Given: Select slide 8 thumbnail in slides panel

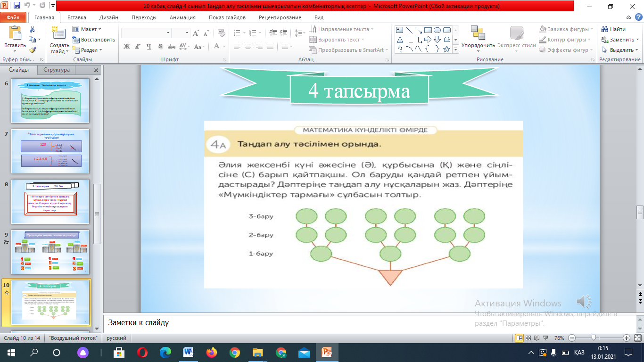Looking at the screenshot, I should pyautogui.click(x=50, y=201).
